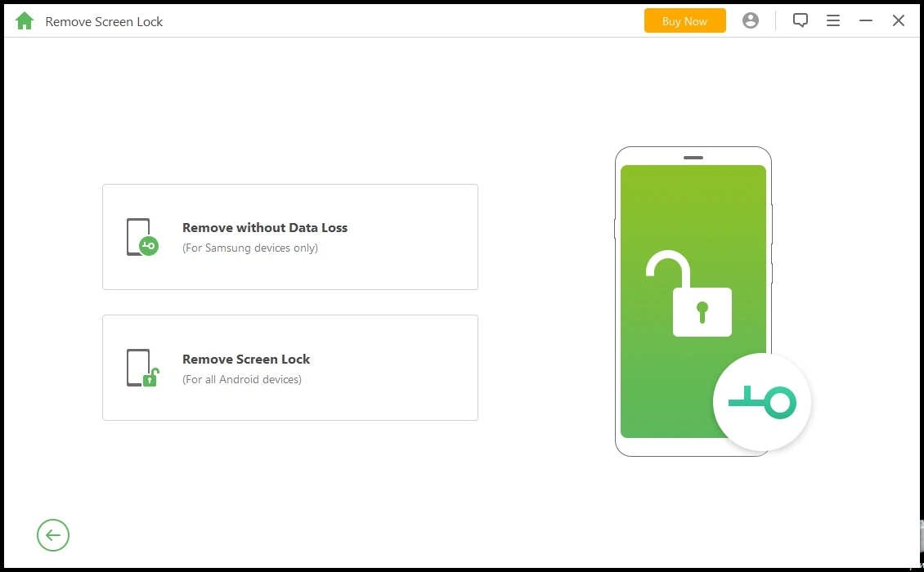Viewport: 924px width, 572px height.
Task: Click the "For Samsung devices only" subtitle
Action: coord(250,248)
